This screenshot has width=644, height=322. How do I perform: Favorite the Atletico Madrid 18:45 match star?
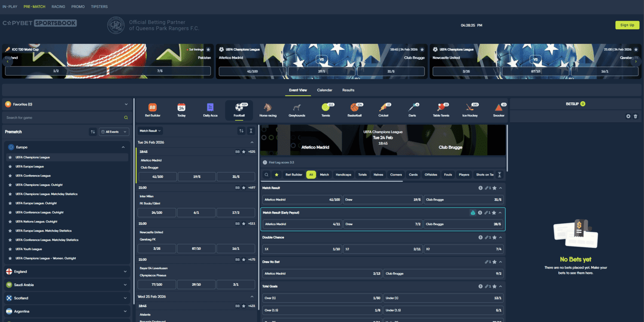(244, 152)
